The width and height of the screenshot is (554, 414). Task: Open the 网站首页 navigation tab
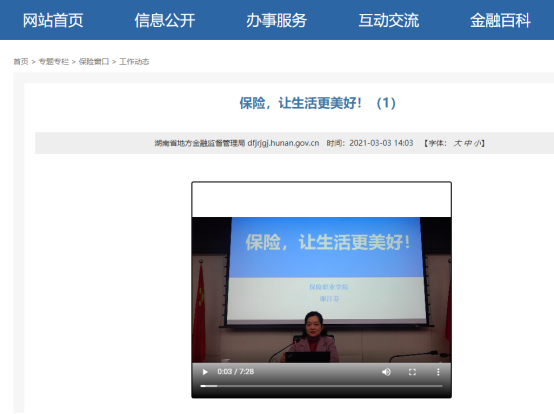[53, 20]
